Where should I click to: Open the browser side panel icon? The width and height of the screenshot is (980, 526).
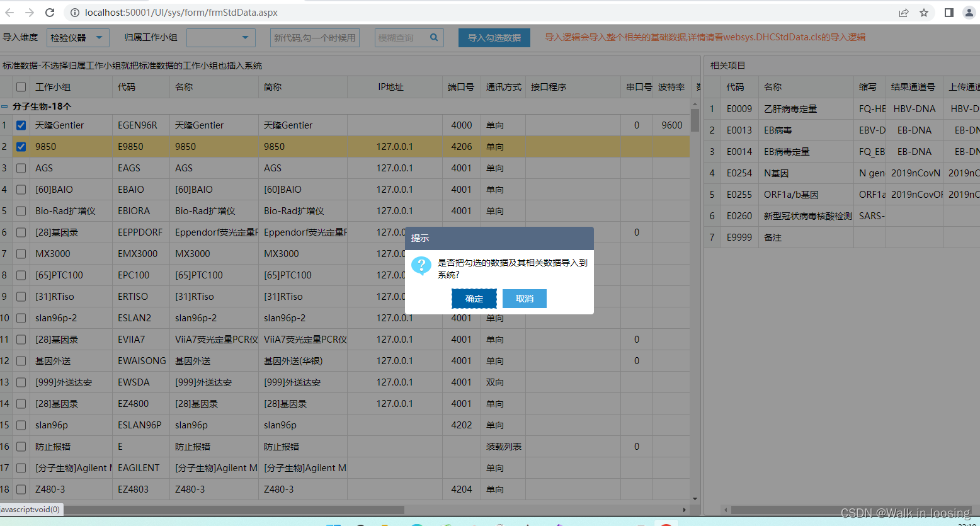[x=949, y=13]
